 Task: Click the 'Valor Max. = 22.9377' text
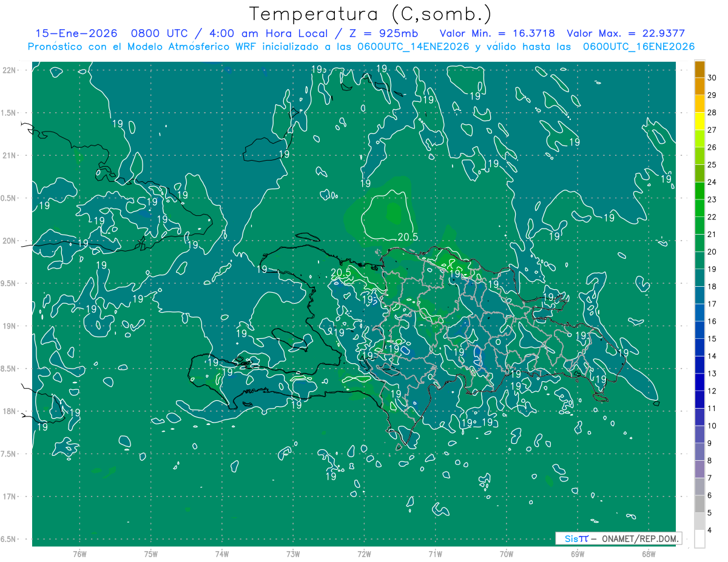click(x=625, y=34)
